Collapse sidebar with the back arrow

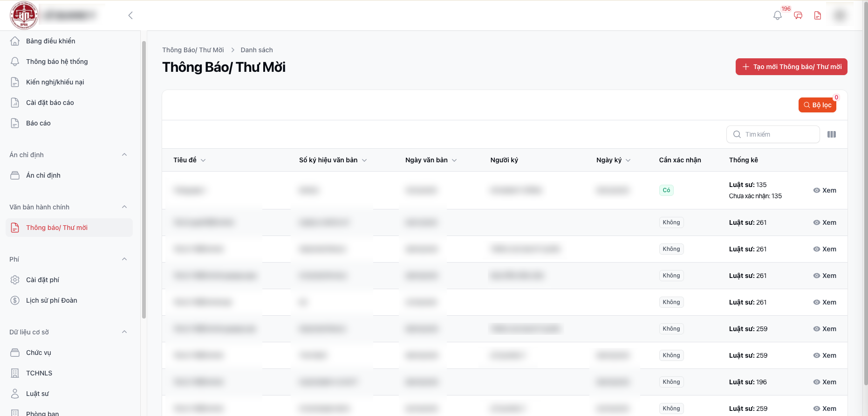(130, 15)
